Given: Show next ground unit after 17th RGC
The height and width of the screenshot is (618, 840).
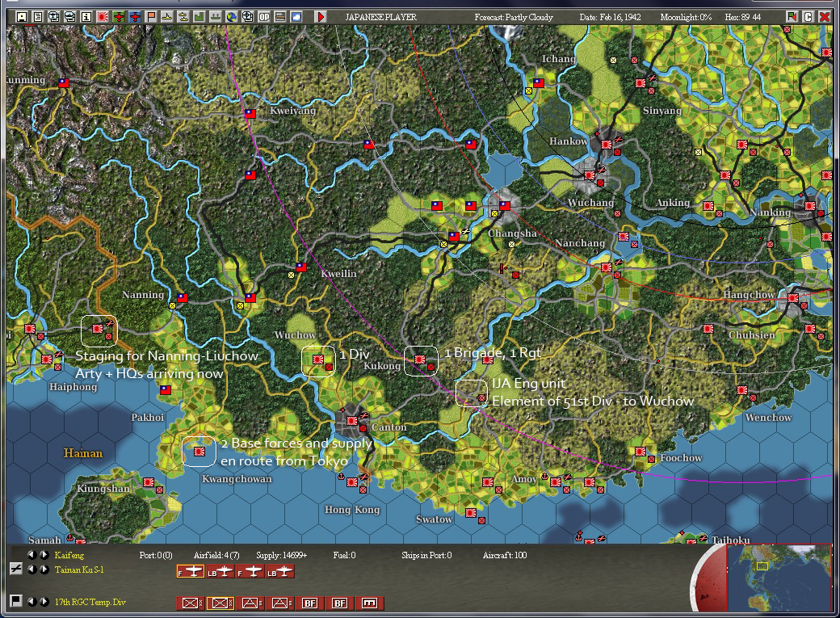Looking at the screenshot, I should pos(44,602).
